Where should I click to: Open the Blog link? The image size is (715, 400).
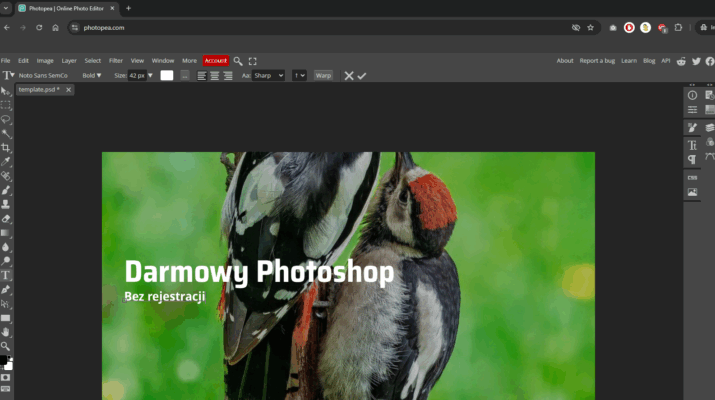pos(649,61)
